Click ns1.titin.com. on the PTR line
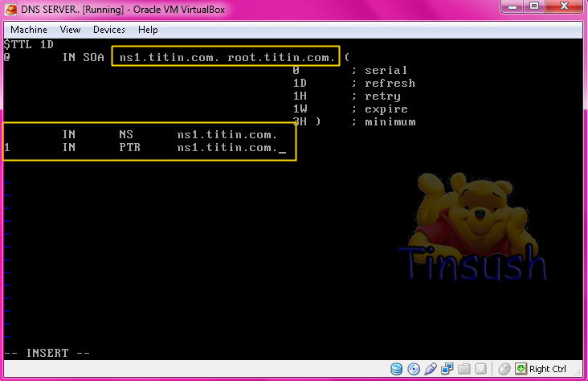Image resolution: width=588 pixels, height=381 pixels. click(227, 147)
